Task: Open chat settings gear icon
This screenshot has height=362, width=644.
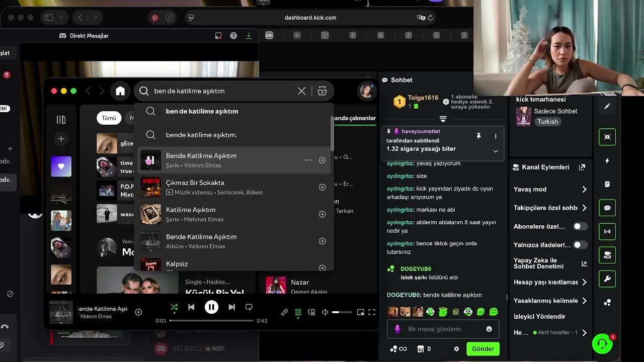Action: 456,349
